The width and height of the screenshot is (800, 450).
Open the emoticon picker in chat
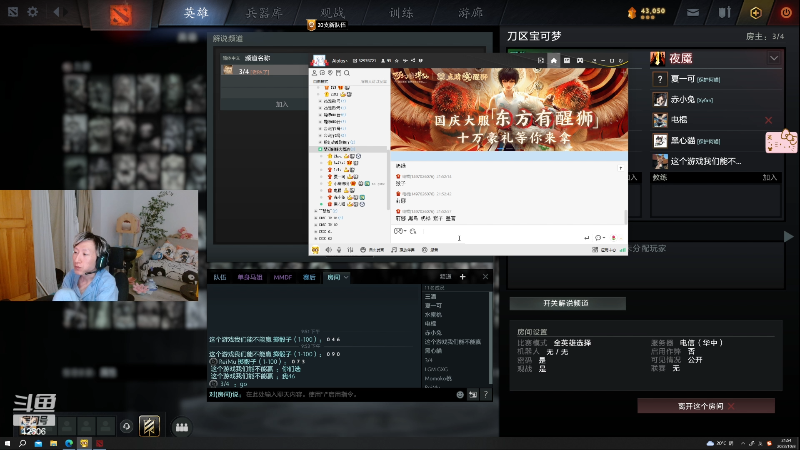coord(460,394)
